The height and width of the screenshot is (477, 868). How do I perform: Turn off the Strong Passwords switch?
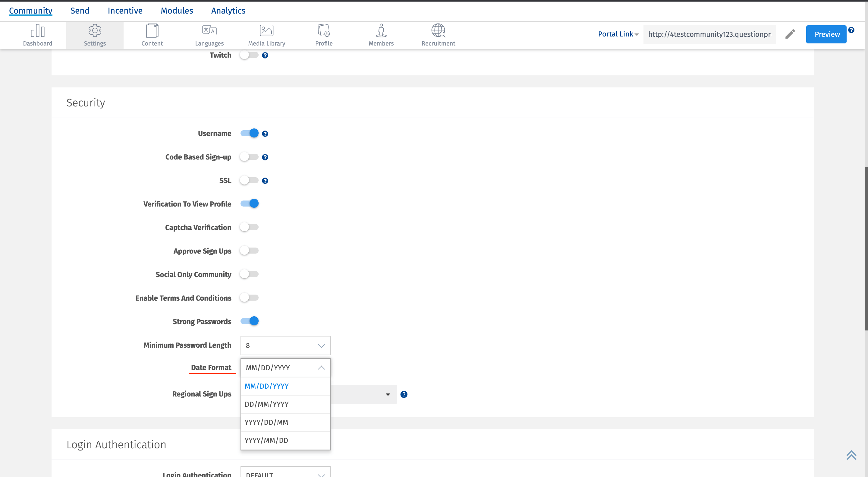point(250,321)
